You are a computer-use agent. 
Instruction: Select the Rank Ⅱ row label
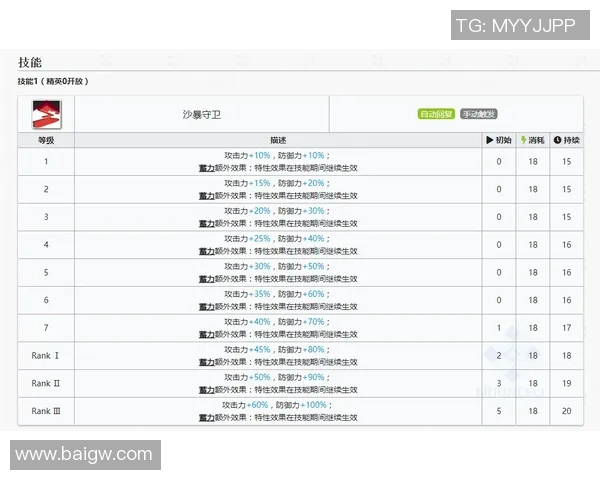[46, 383]
